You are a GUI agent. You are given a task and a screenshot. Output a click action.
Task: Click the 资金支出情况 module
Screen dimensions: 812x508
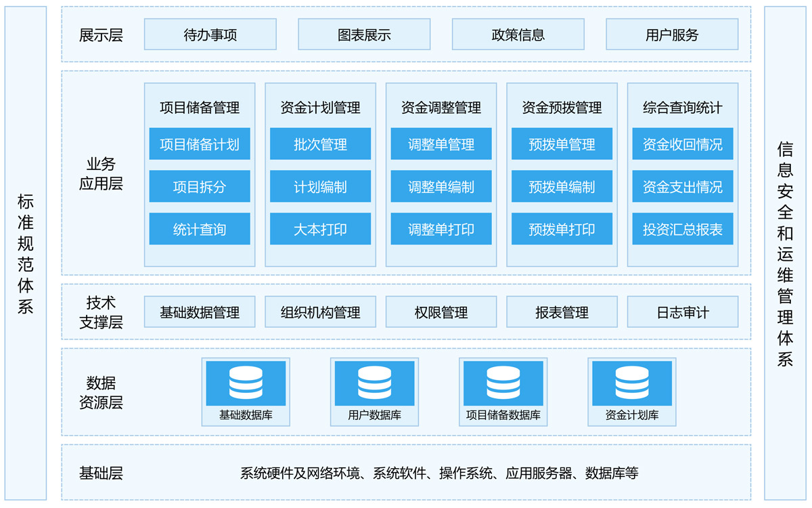click(683, 187)
